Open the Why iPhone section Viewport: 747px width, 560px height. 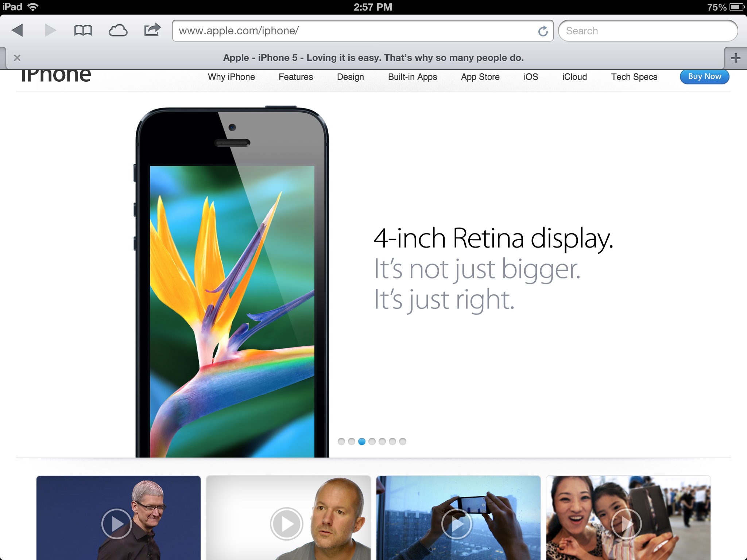click(x=231, y=77)
